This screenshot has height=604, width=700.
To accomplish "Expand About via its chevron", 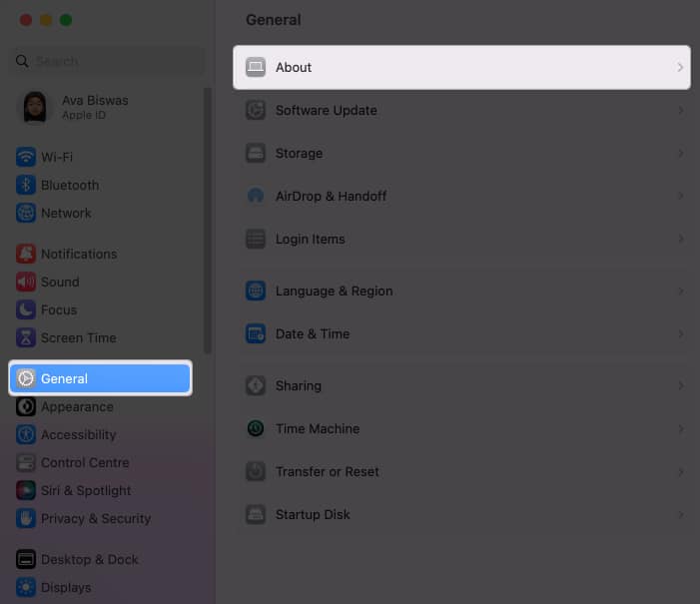I will (x=680, y=68).
